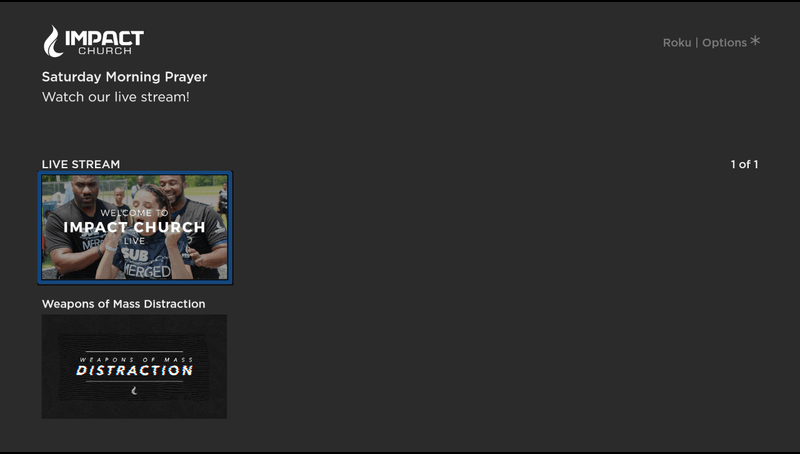
Task: Click the small 'WEAPONS OF MASS' text in thumbnail
Action: [x=136, y=359]
